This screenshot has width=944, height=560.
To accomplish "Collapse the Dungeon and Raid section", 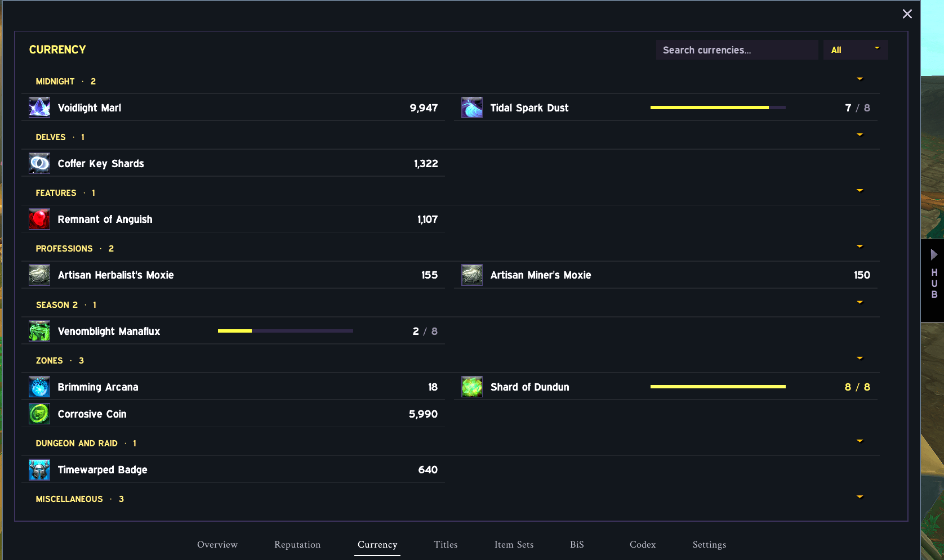I will pyautogui.click(x=860, y=441).
